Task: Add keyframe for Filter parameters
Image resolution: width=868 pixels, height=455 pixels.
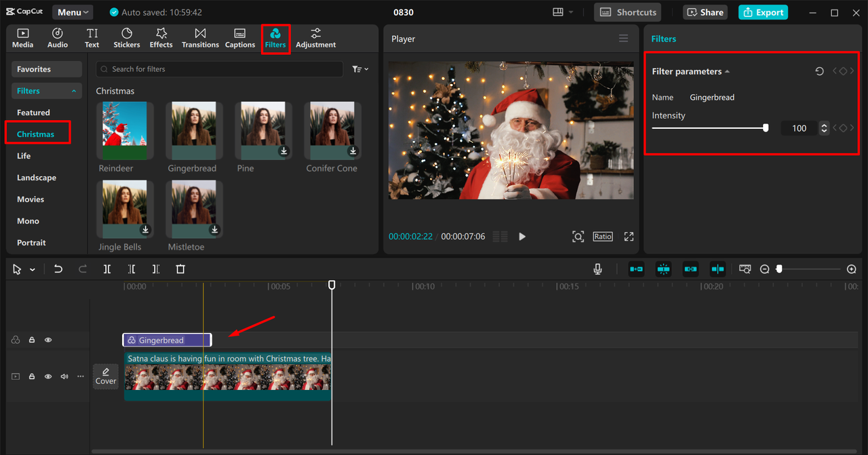Action: 843,71
